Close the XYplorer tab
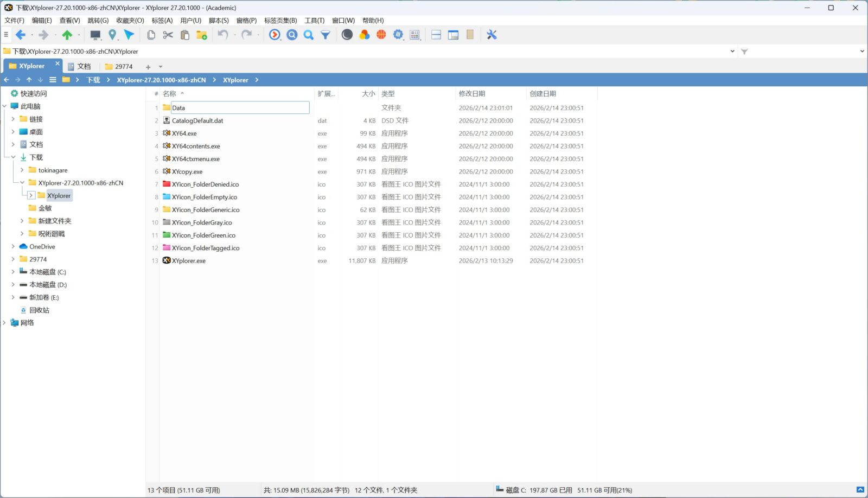 (x=58, y=63)
